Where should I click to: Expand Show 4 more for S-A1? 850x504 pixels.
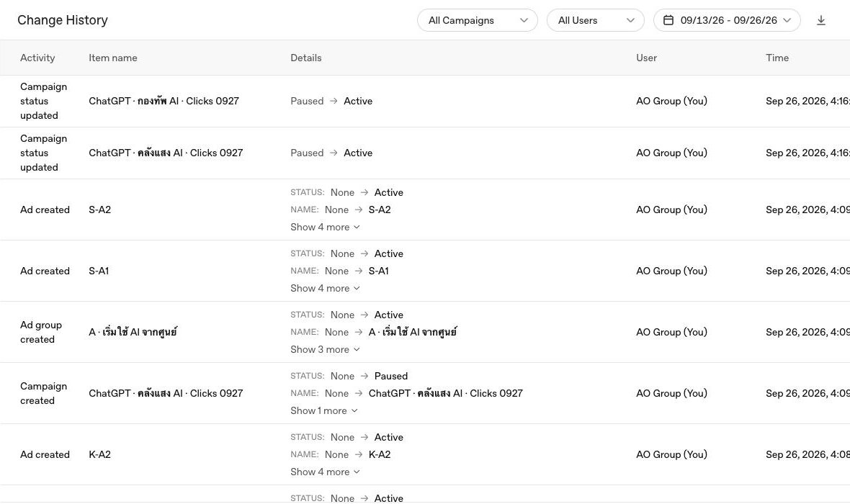pos(325,288)
